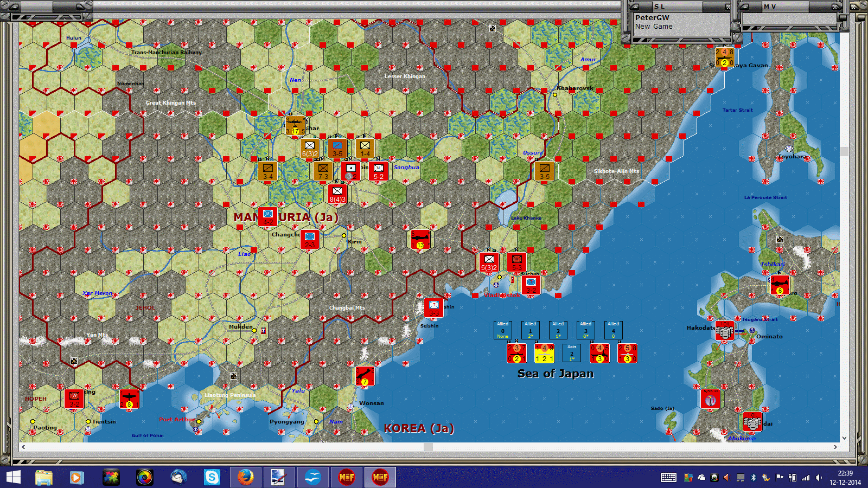Select the red aircraft marked 8 near Tientsin
This screenshot has width=868, height=488.
point(130,399)
